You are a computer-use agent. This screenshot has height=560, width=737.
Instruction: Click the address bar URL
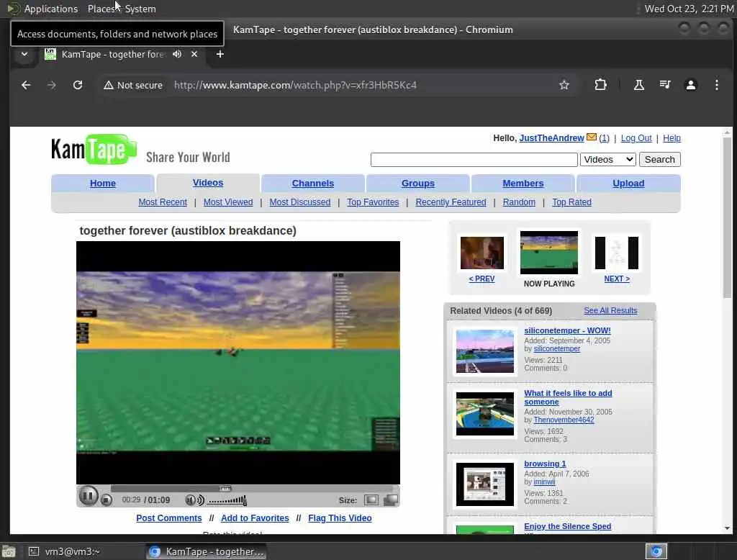click(x=295, y=85)
